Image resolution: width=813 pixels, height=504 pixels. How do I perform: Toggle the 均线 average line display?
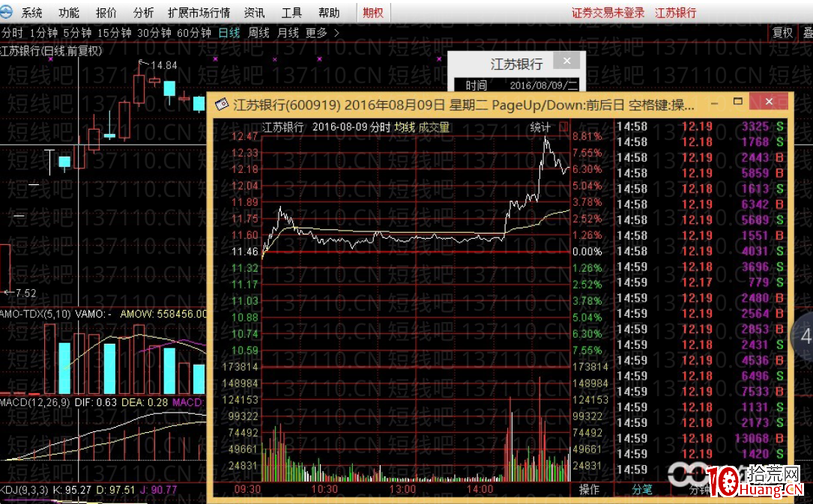coord(405,127)
